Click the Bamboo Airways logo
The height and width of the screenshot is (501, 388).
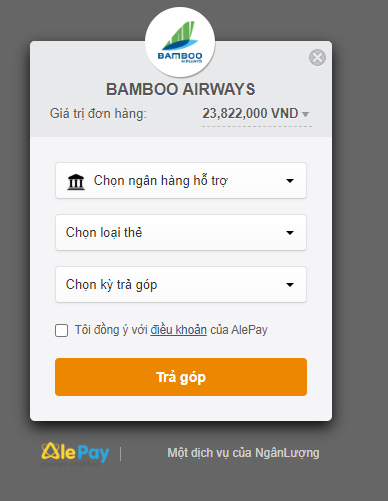pos(180,42)
